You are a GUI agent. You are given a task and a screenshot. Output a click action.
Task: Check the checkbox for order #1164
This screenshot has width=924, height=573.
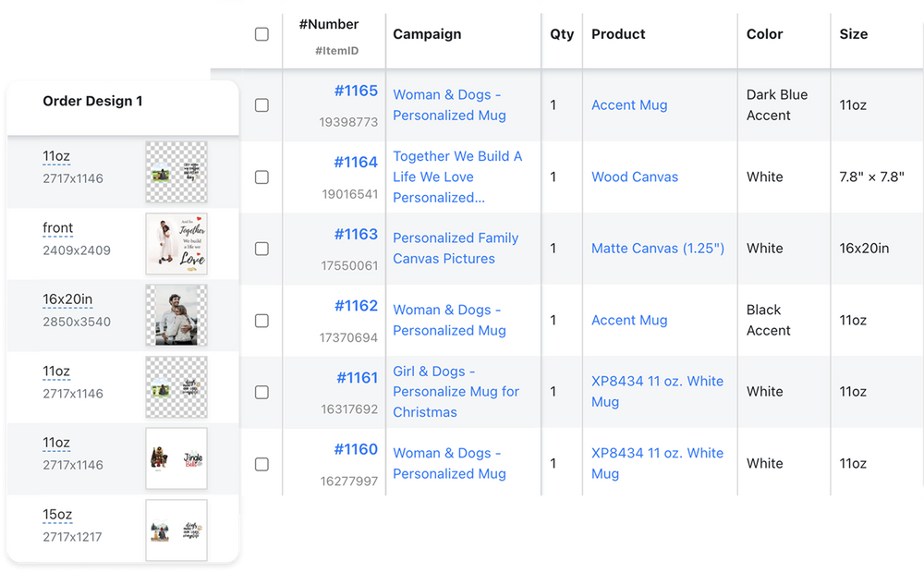click(x=261, y=177)
